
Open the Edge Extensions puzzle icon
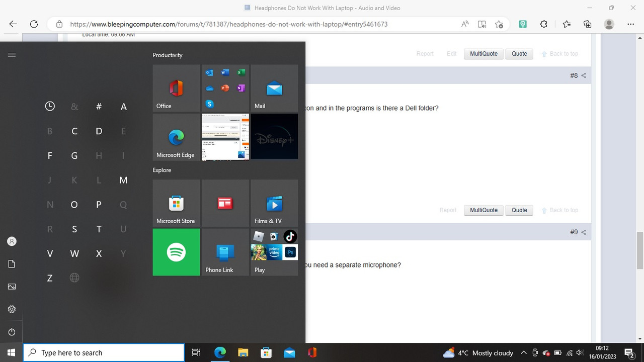tap(544, 24)
